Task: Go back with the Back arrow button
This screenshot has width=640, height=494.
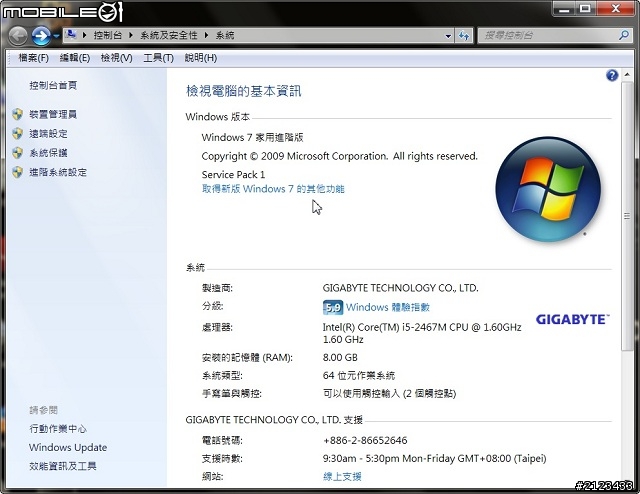Action: click(x=18, y=36)
